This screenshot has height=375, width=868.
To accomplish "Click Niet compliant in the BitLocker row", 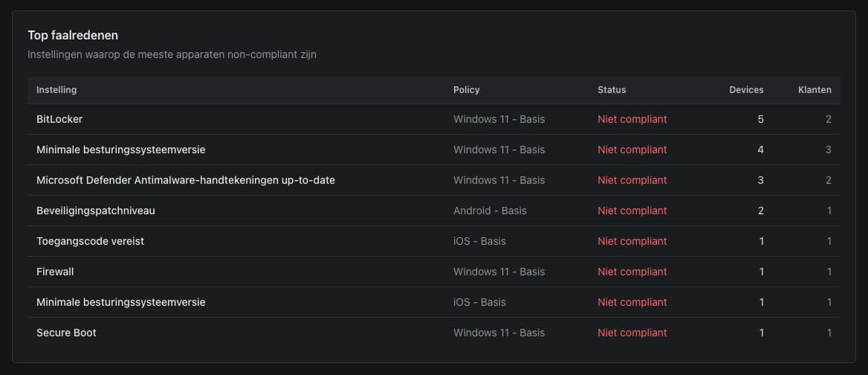I will [632, 119].
